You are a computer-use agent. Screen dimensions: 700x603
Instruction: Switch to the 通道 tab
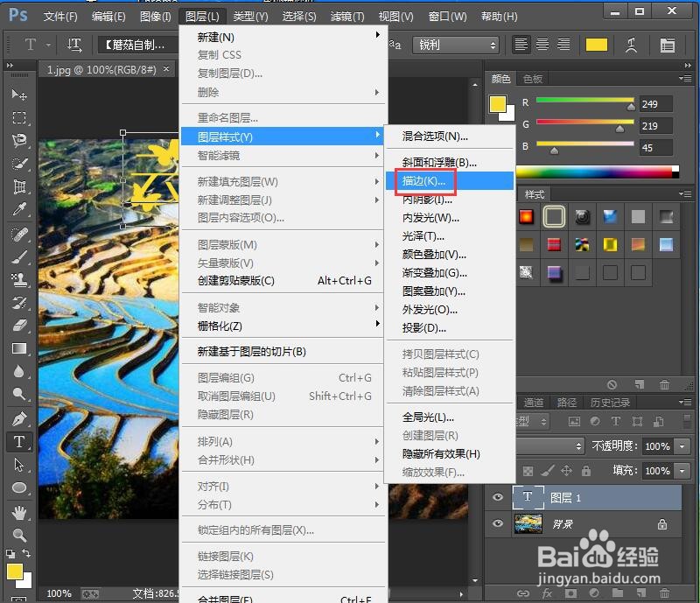click(535, 402)
